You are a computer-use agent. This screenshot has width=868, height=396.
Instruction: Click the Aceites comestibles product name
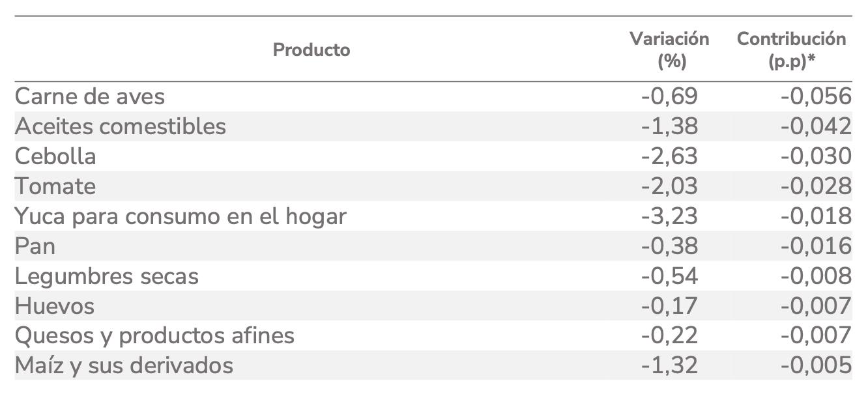(x=121, y=126)
